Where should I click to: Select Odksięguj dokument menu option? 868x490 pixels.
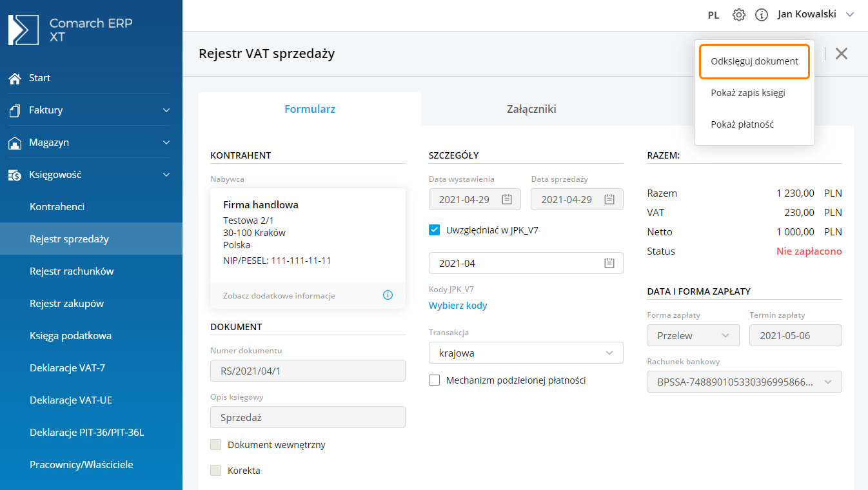click(754, 61)
